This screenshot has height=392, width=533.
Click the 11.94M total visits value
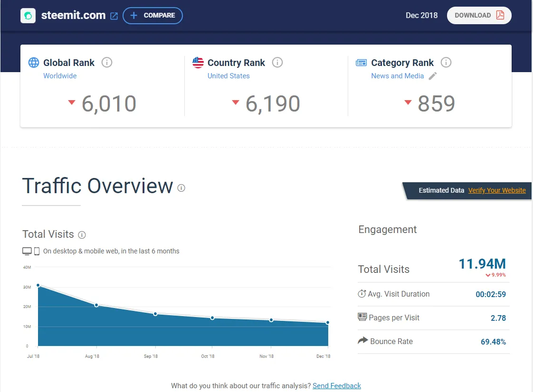point(482,263)
